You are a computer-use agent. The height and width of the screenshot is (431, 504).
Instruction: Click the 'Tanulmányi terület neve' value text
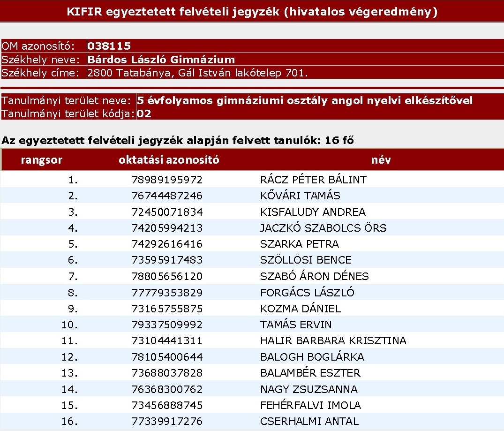pos(305,100)
